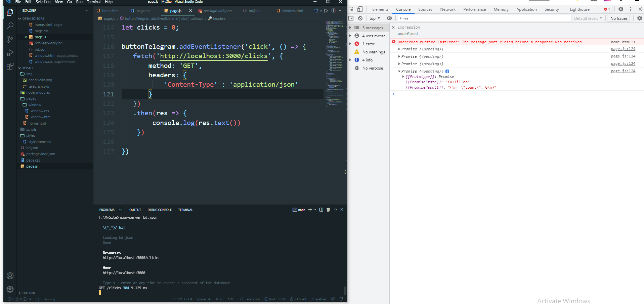Click the Manage gear icon in VS Code
This screenshot has height=304, width=644.
[x=10, y=289]
